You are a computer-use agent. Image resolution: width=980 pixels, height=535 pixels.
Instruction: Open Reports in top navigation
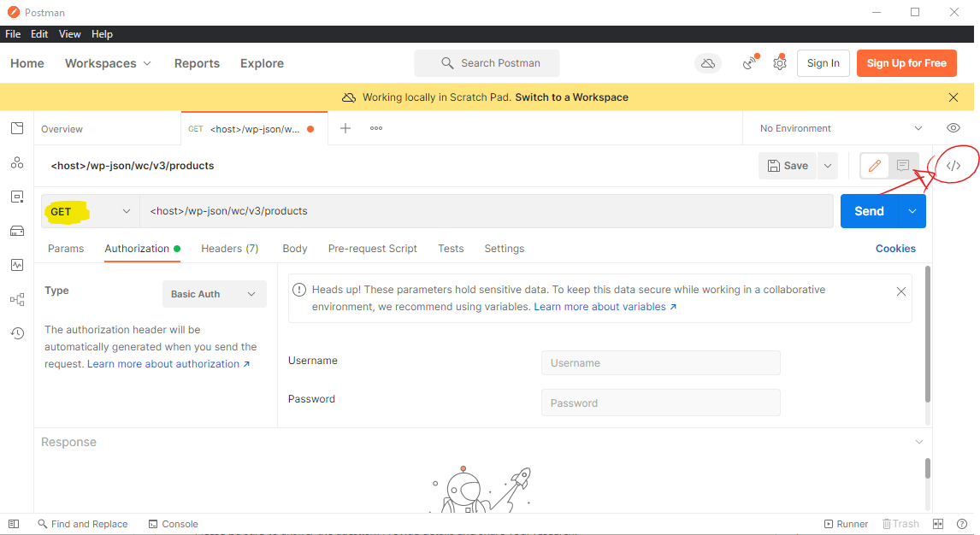tap(197, 64)
